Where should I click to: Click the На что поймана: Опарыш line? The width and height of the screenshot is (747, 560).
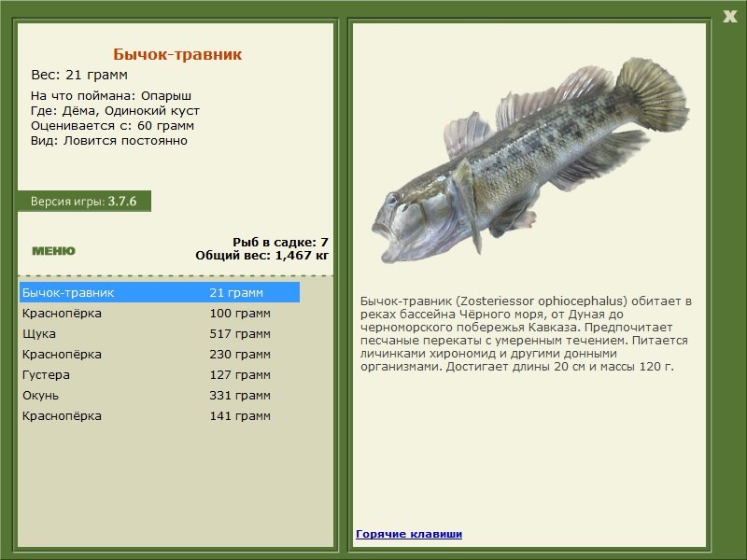[111, 96]
